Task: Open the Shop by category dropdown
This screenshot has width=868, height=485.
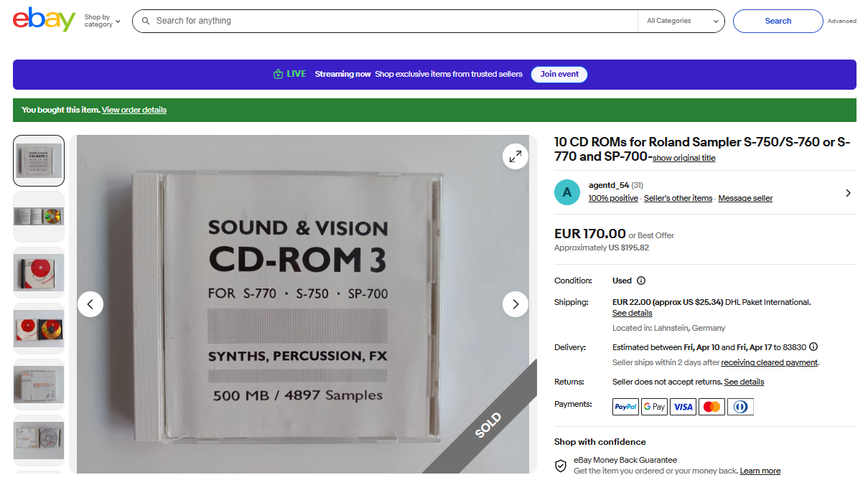Action: pyautogui.click(x=102, y=21)
